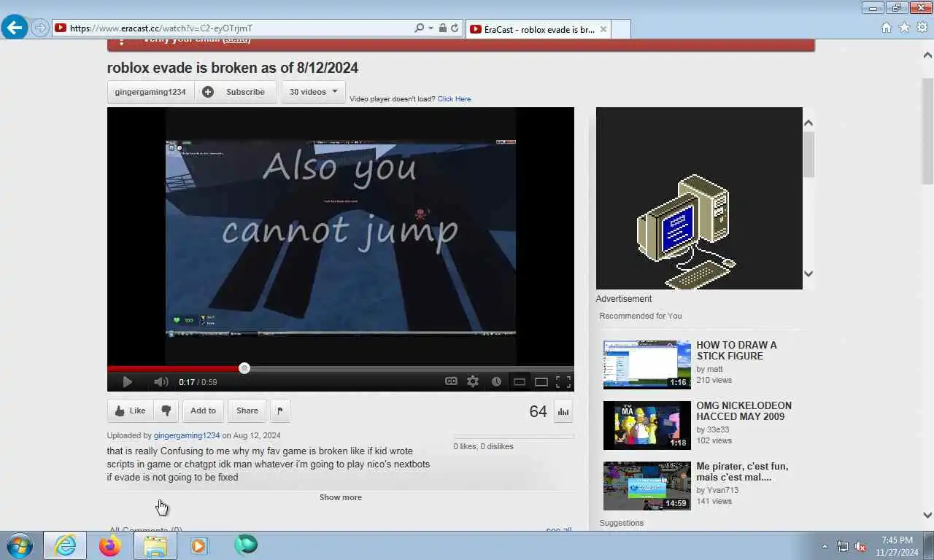Open the Windows Start menu
Image resolution: width=934 pixels, height=560 pixels.
[20, 545]
